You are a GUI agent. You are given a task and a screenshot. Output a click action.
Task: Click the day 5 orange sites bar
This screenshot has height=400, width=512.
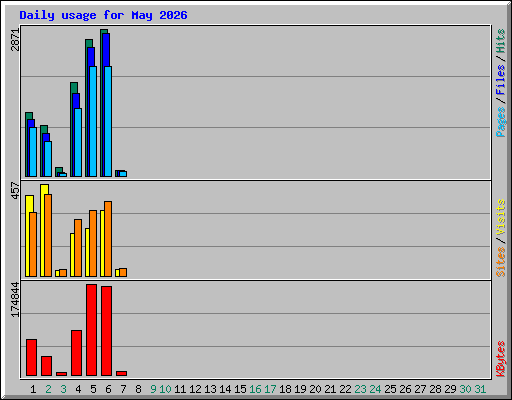93,243
